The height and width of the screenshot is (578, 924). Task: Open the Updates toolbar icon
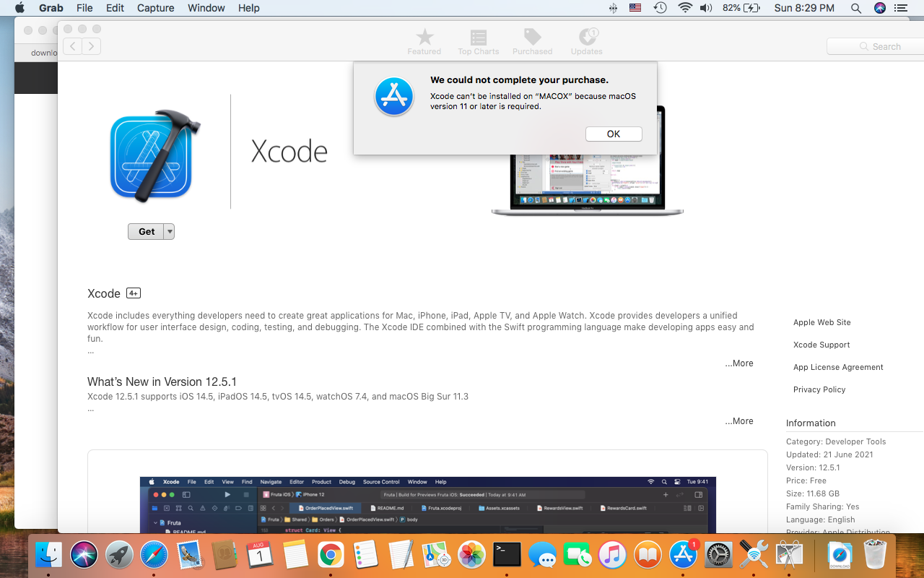tap(586, 37)
